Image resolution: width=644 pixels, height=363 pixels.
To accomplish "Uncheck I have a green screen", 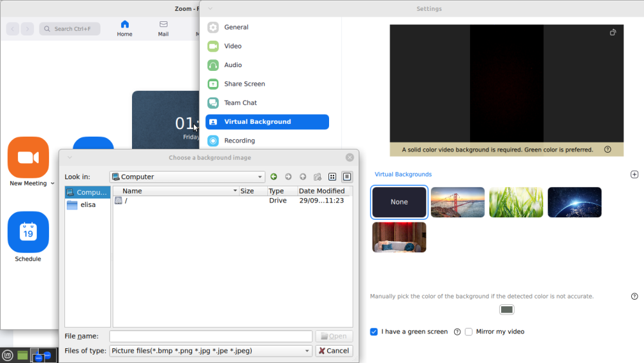I will tap(374, 332).
